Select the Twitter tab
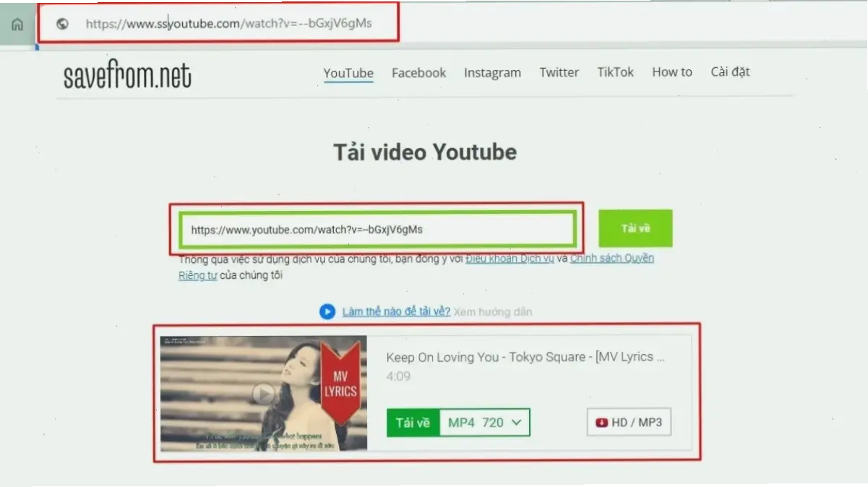The width and height of the screenshot is (868, 487). click(559, 72)
